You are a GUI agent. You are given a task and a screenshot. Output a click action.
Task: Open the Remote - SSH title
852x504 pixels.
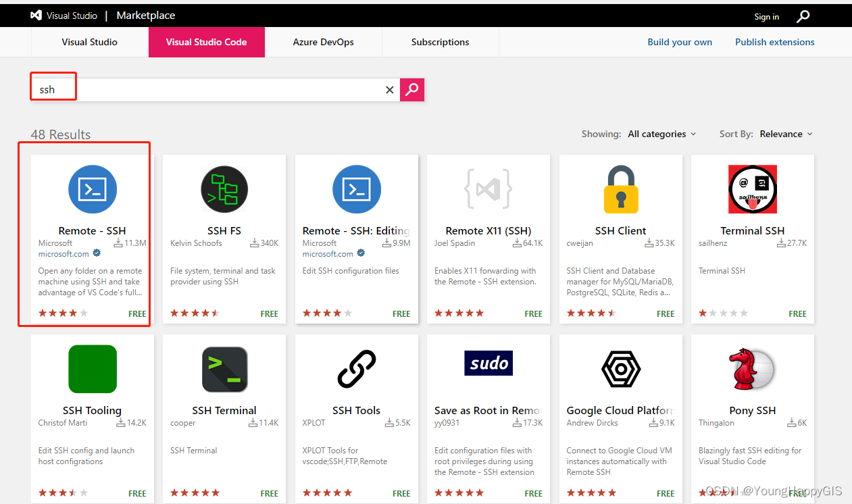point(93,230)
